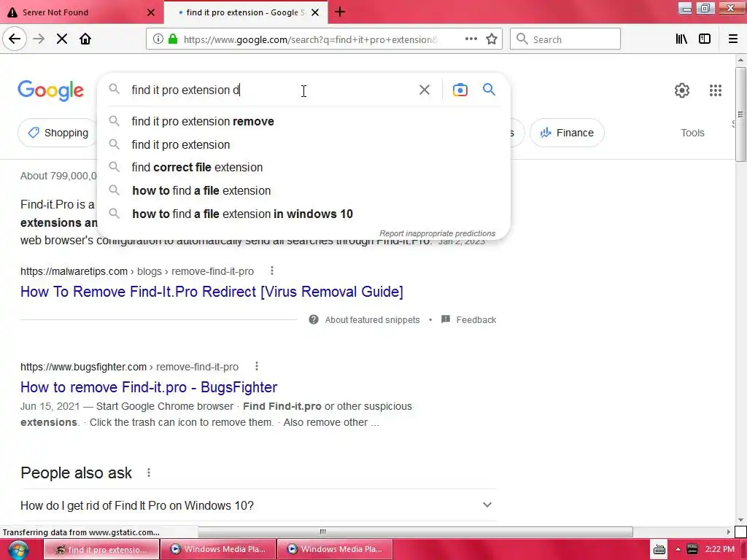Screen dimensions: 747x560
Task: Show hidden system tray icons
Action: 678,550
